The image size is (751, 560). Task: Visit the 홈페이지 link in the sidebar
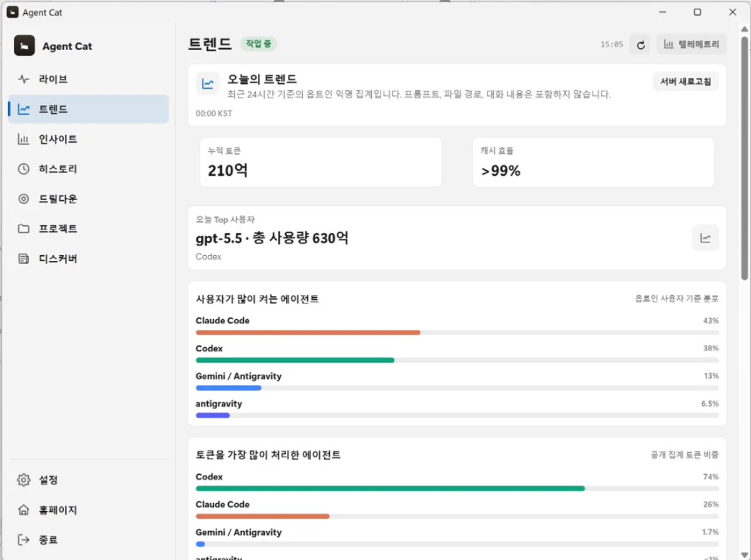(88, 510)
